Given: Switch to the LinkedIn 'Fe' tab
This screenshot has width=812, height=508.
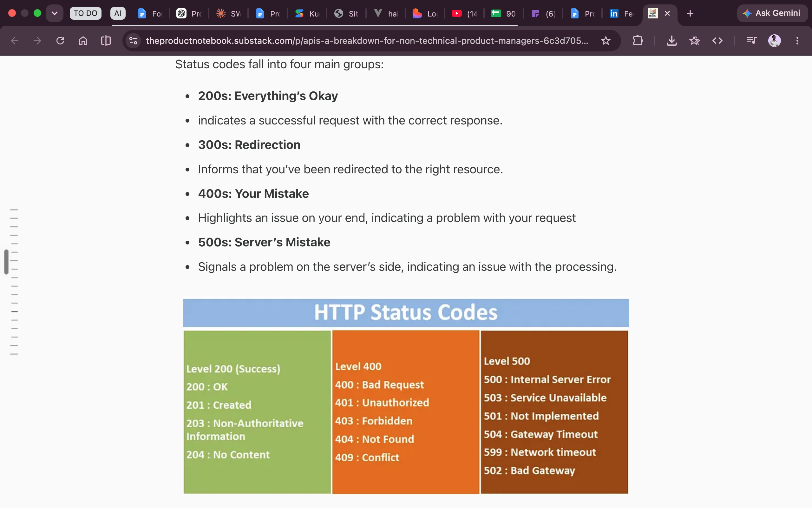Looking at the screenshot, I should pos(622,13).
